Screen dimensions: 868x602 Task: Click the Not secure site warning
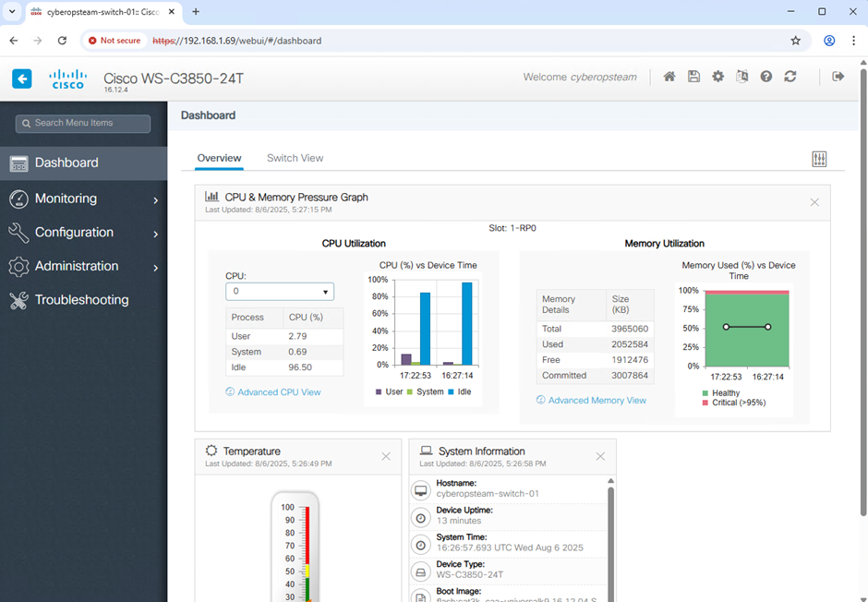click(x=115, y=41)
